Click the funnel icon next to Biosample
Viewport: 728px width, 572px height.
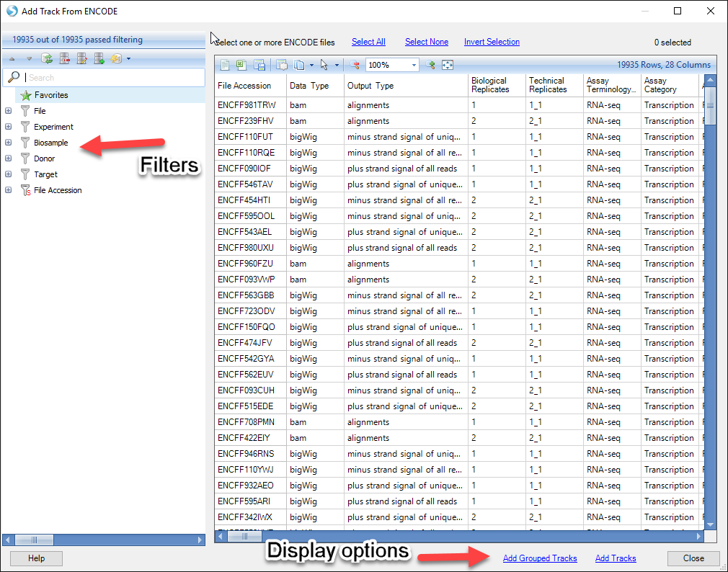[x=25, y=143]
